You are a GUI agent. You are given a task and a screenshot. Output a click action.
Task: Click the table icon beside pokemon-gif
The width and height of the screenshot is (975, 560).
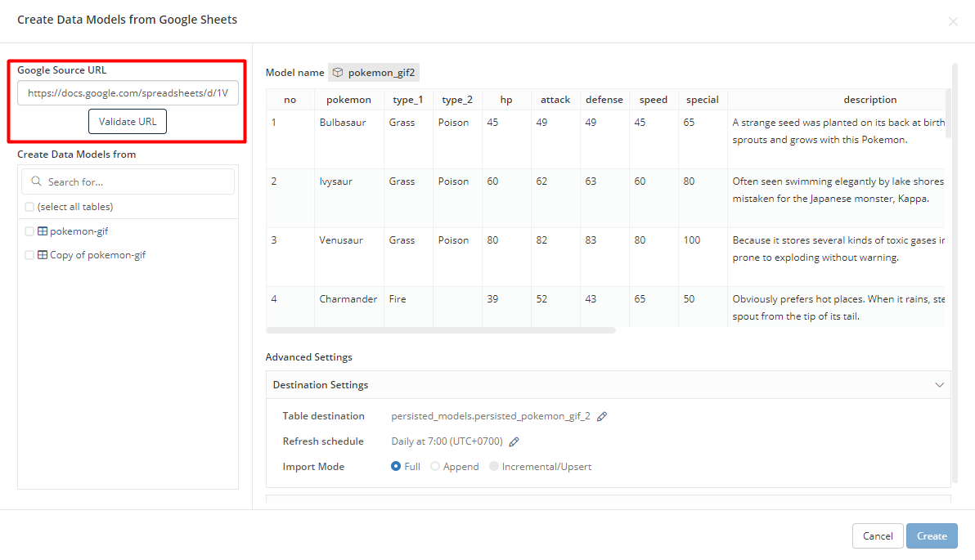(43, 231)
